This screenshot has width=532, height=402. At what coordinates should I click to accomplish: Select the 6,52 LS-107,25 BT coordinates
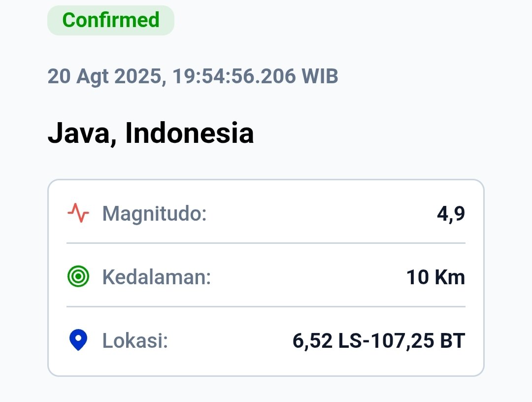click(x=379, y=340)
